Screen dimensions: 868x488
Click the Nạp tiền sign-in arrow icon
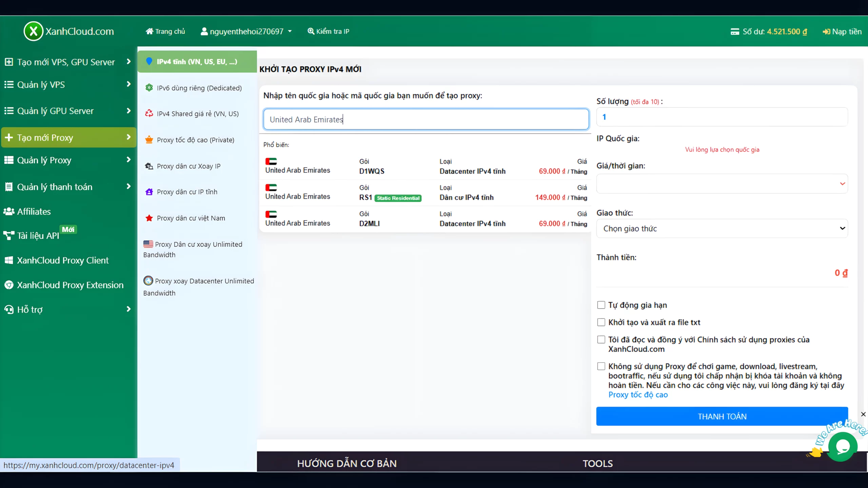(826, 32)
